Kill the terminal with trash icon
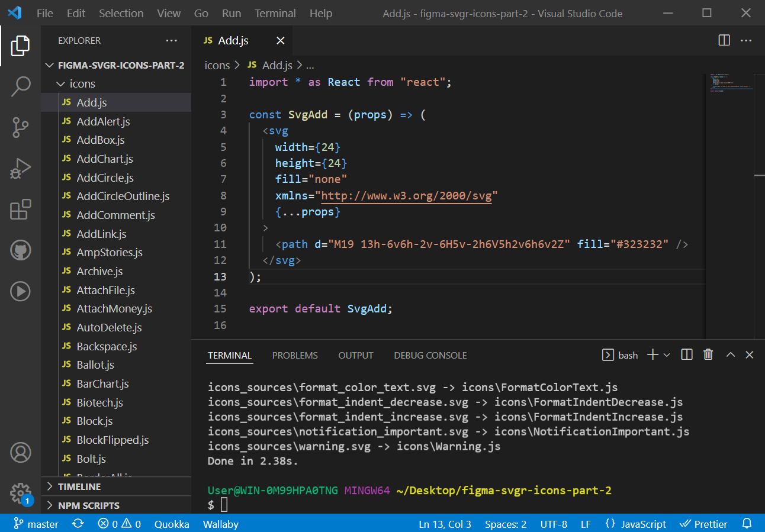 click(x=708, y=355)
